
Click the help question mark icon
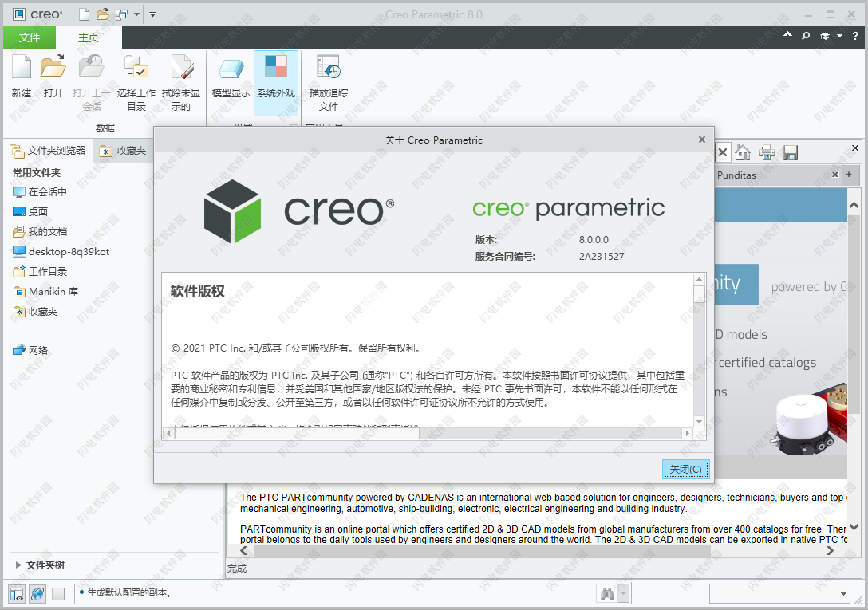(855, 36)
